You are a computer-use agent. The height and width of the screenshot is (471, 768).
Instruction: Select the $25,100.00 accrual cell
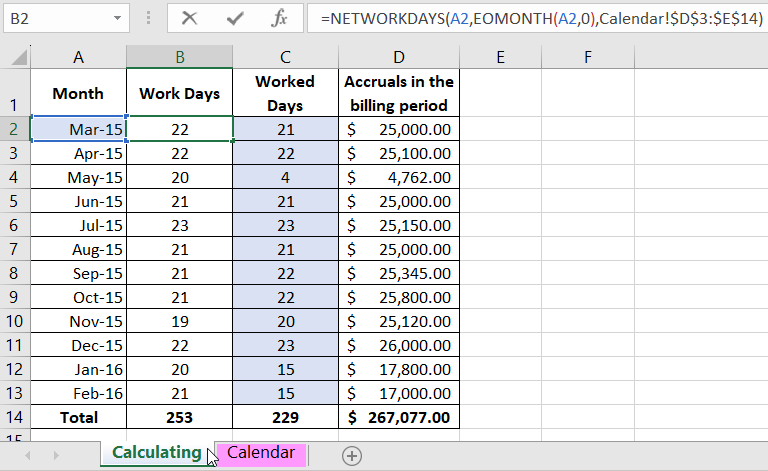(399, 153)
